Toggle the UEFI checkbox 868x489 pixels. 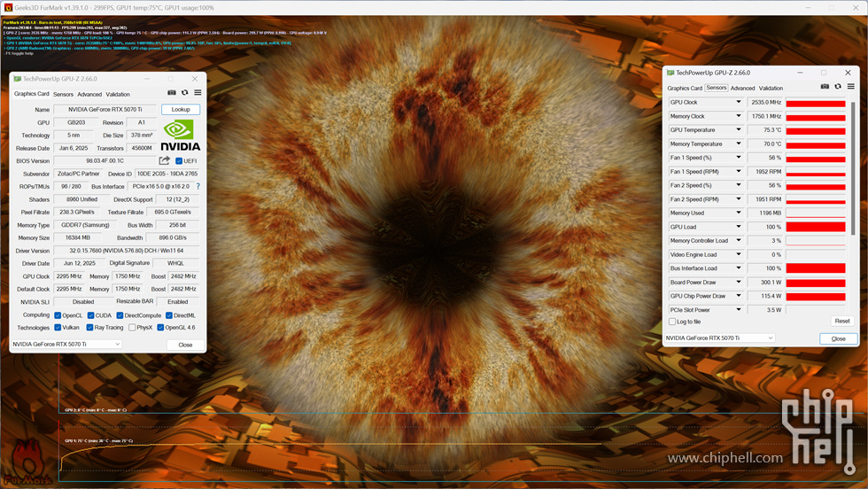pyautogui.click(x=179, y=161)
